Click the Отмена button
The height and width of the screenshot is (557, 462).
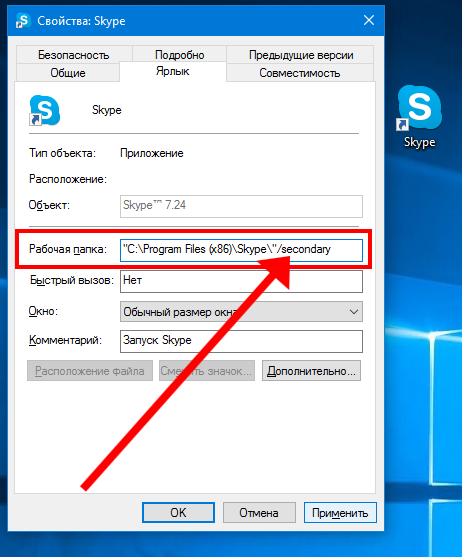point(259,512)
